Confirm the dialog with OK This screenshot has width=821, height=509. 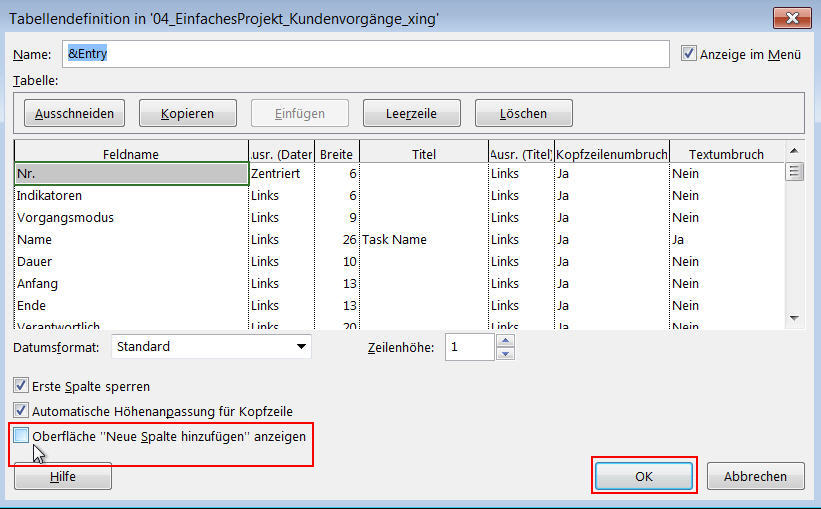click(x=644, y=477)
